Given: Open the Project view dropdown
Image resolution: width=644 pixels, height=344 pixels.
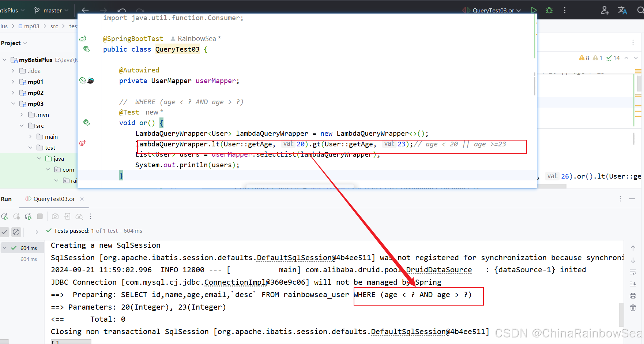Looking at the screenshot, I should pyautogui.click(x=14, y=43).
